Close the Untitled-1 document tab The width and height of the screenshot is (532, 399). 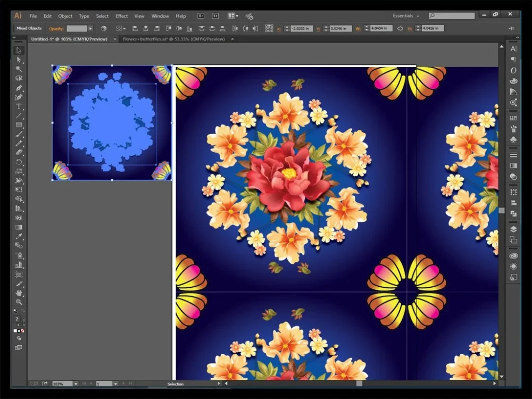pyautogui.click(x=115, y=39)
